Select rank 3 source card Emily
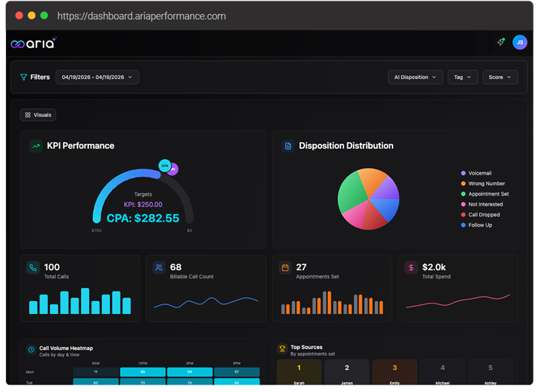 pos(394,372)
